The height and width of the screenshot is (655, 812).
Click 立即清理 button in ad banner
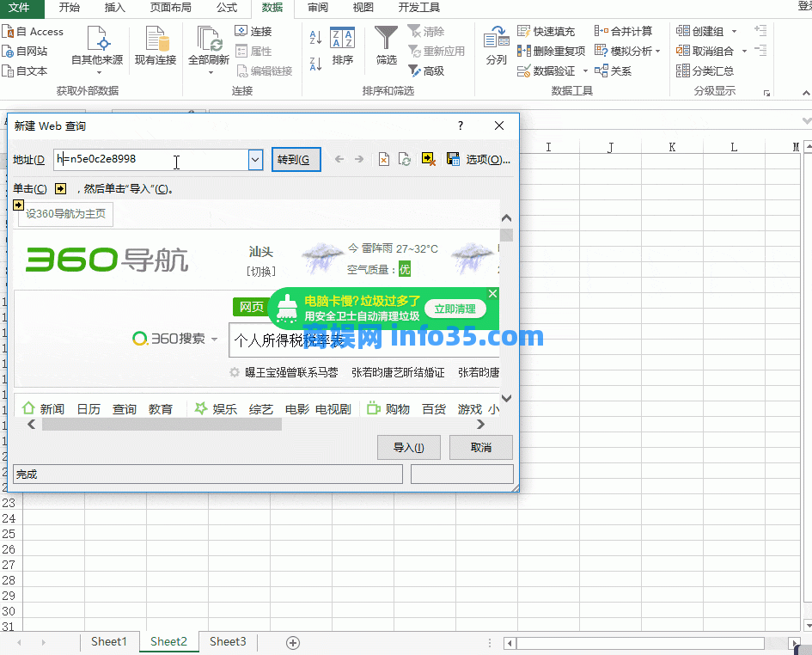click(455, 309)
